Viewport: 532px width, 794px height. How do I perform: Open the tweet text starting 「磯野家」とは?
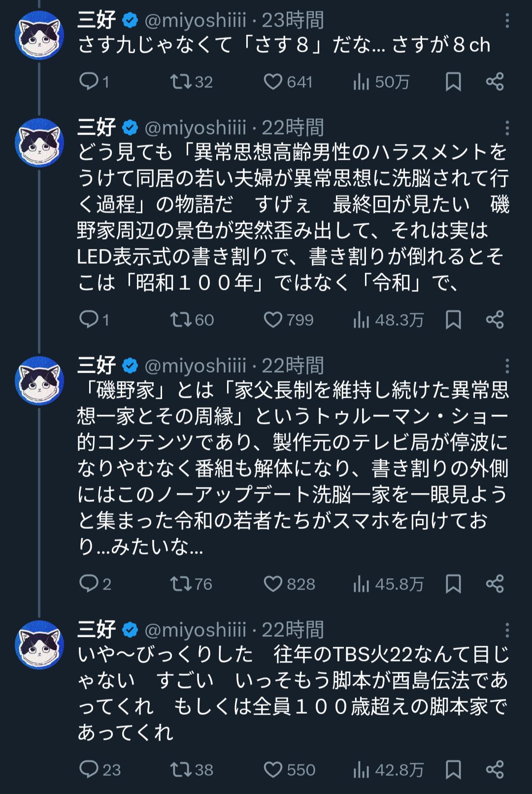tap(293, 468)
